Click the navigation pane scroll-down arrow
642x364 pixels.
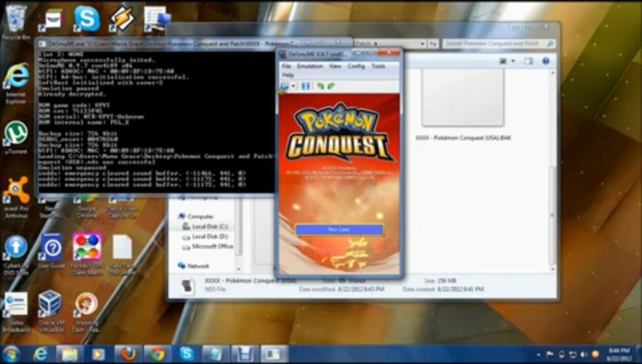(x=239, y=269)
